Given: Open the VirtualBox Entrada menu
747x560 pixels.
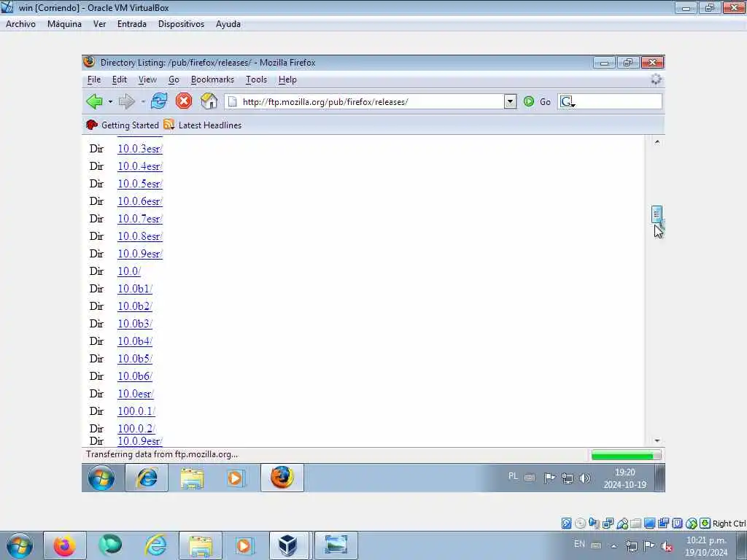Looking at the screenshot, I should 132,24.
